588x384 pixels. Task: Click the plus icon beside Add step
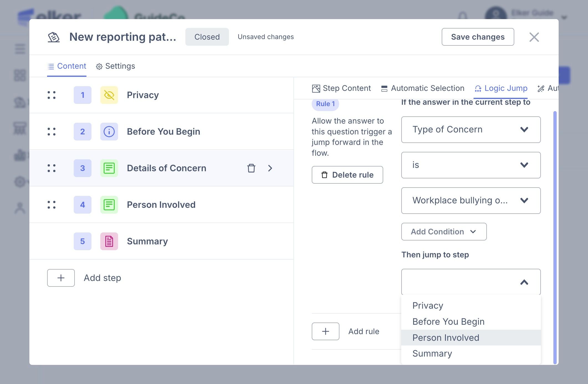tap(61, 278)
